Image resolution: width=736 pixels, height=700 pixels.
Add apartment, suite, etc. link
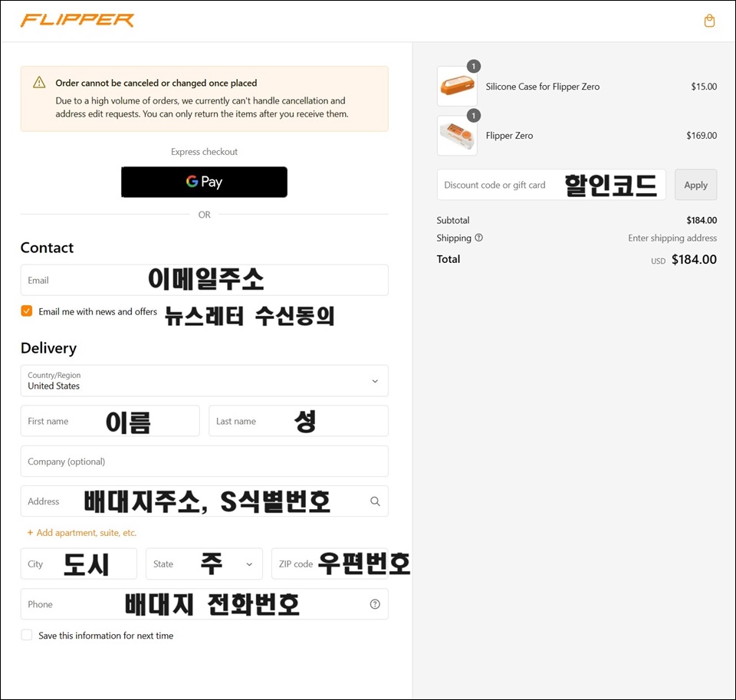pyautogui.click(x=87, y=532)
